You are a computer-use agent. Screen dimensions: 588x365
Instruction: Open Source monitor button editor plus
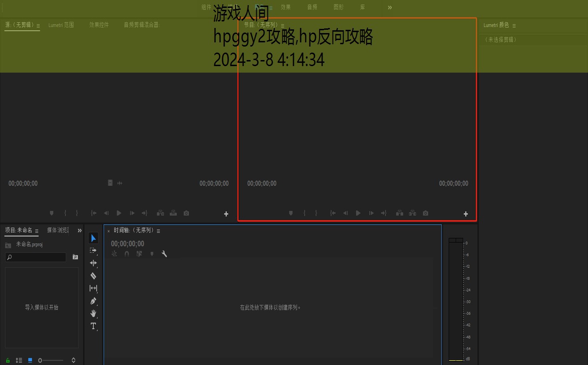226,214
